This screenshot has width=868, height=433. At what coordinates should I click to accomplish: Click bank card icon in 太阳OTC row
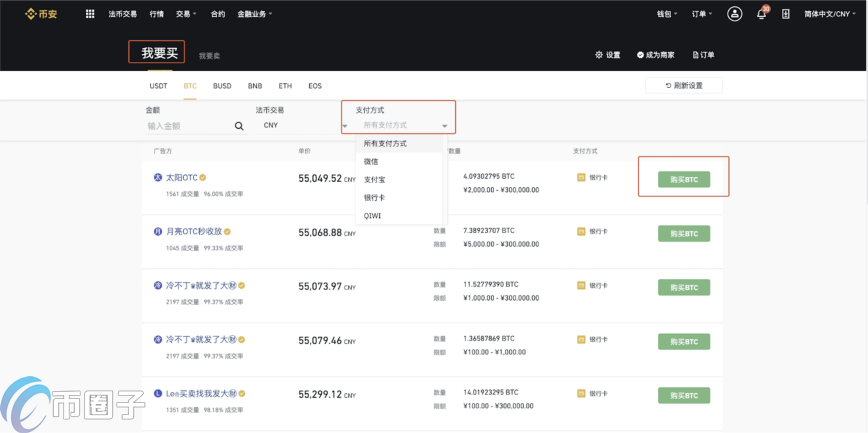click(x=581, y=178)
